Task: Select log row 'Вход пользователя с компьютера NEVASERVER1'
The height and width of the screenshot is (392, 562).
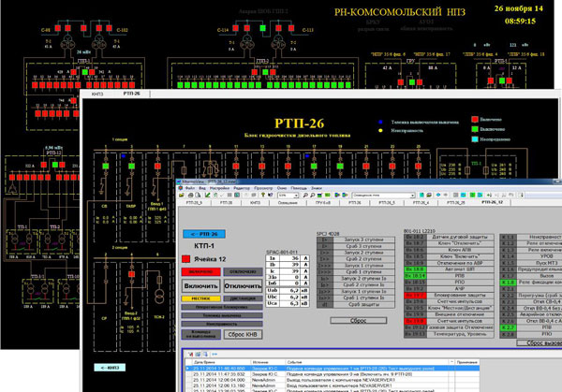Action: [333, 385]
